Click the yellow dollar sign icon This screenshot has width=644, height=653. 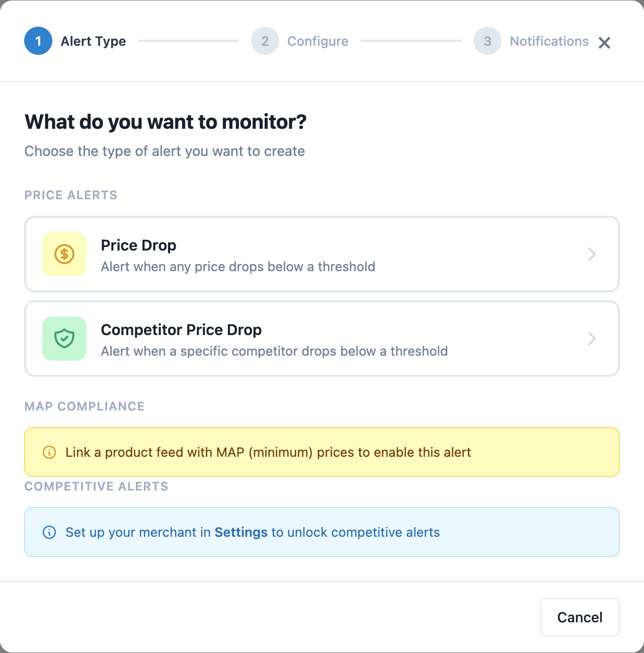pos(64,254)
